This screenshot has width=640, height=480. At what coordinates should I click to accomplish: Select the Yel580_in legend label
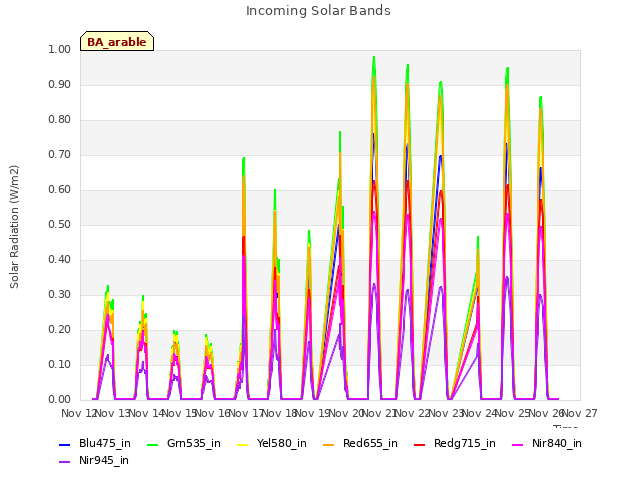(282, 444)
